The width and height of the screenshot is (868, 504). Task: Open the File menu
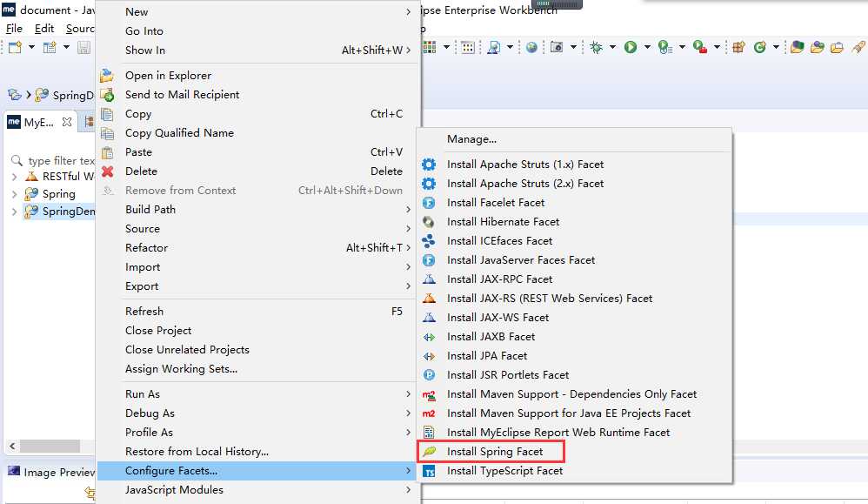[x=14, y=29]
